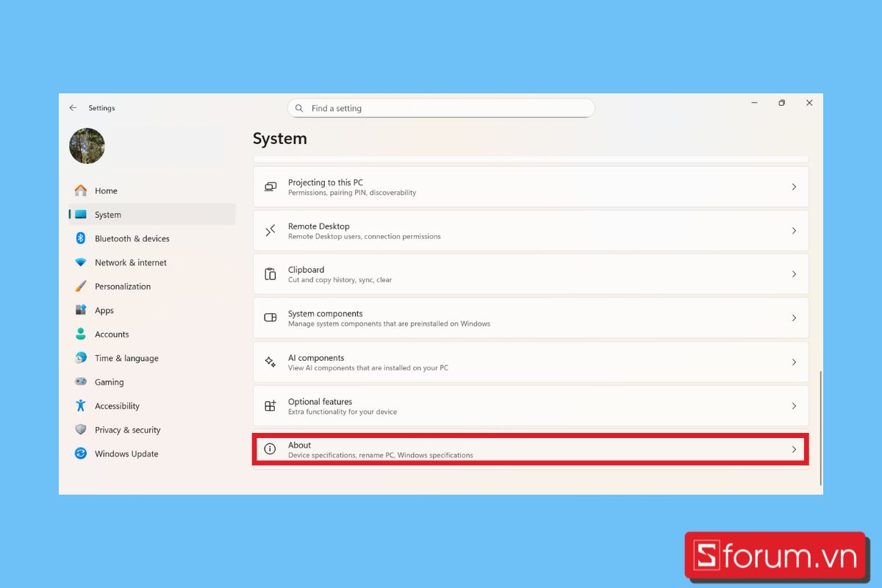
Task: Open System components page title
Action: click(326, 313)
